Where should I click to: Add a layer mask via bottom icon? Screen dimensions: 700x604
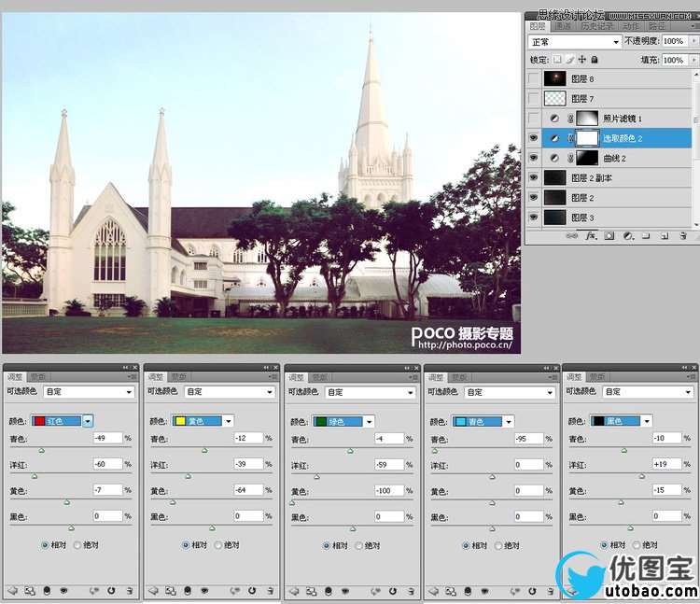pyautogui.click(x=609, y=236)
